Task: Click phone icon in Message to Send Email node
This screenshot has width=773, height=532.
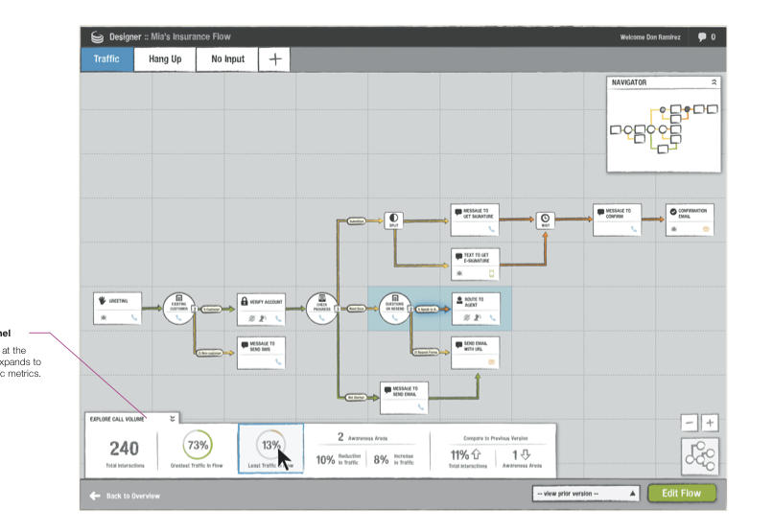Action: pos(420,406)
